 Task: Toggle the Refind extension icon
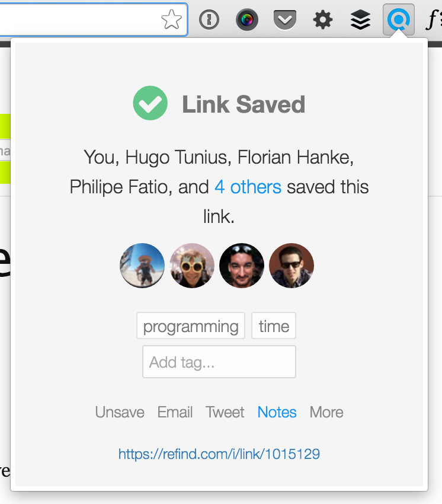[398, 20]
